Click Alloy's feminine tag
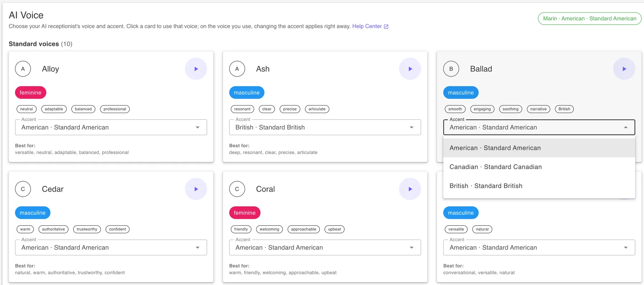The width and height of the screenshot is (644, 285). (30, 93)
